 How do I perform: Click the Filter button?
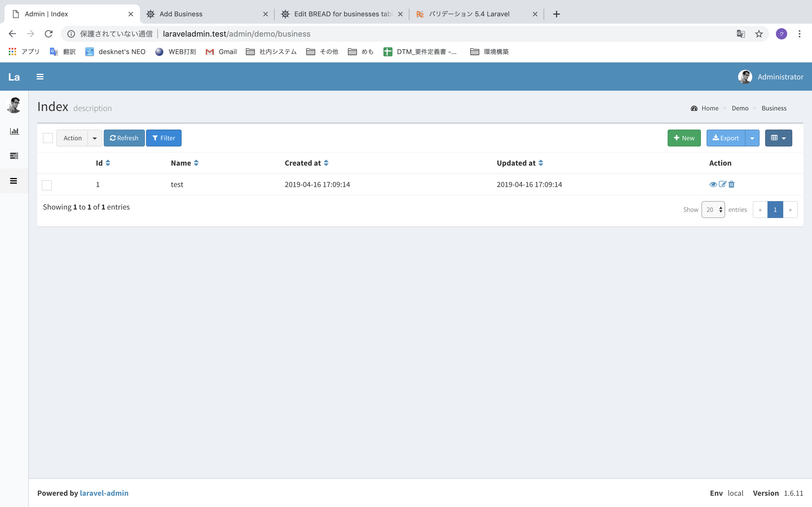point(164,138)
